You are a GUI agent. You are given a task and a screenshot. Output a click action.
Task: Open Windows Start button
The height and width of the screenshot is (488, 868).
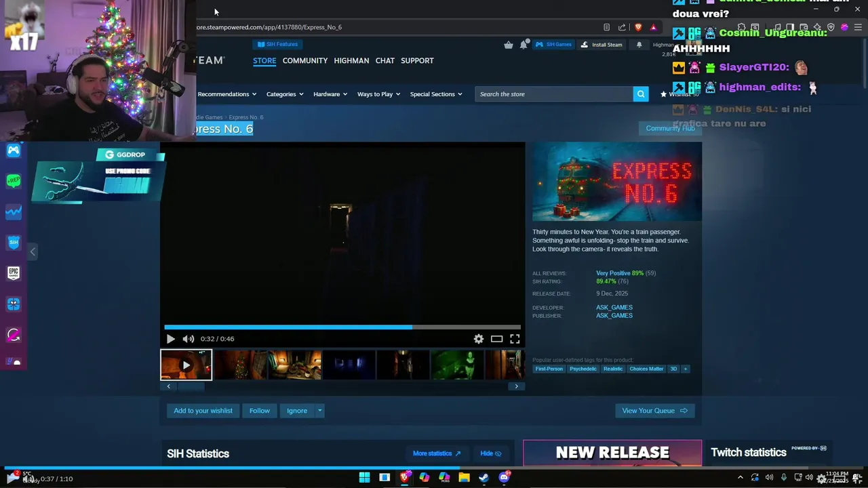click(x=364, y=477)
